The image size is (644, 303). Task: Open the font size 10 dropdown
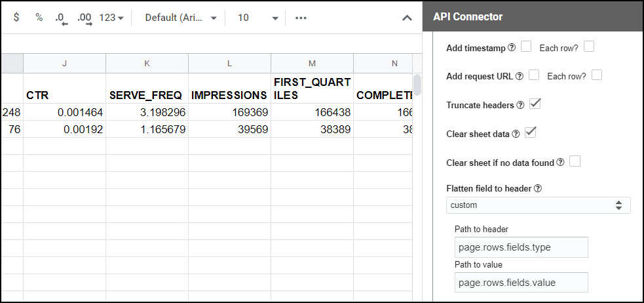point(257,18)
